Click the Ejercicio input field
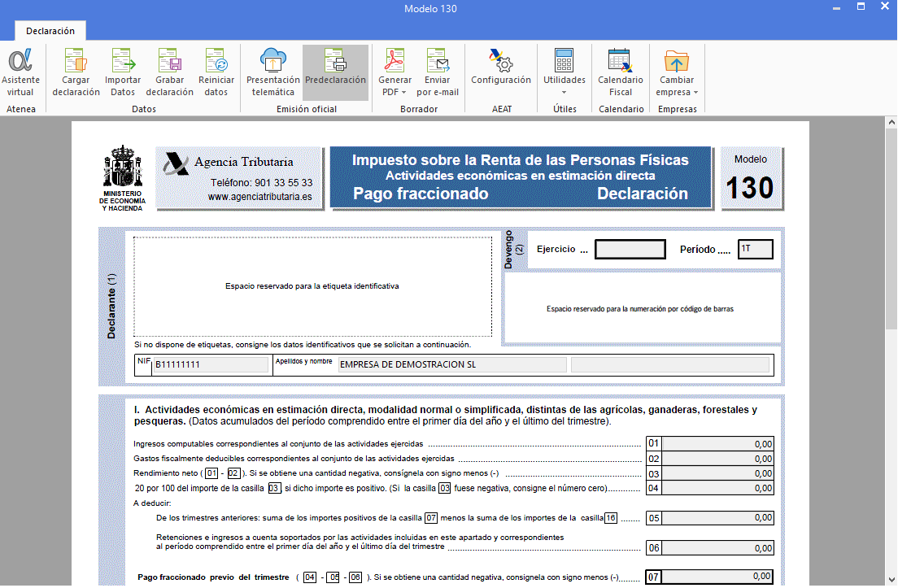898x588 pixels. 630,249
